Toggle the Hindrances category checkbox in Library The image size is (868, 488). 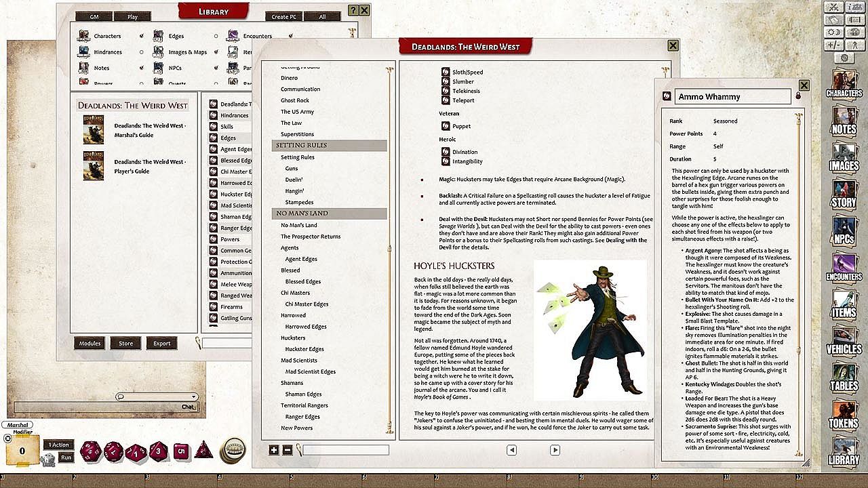[x=142, y=52]
